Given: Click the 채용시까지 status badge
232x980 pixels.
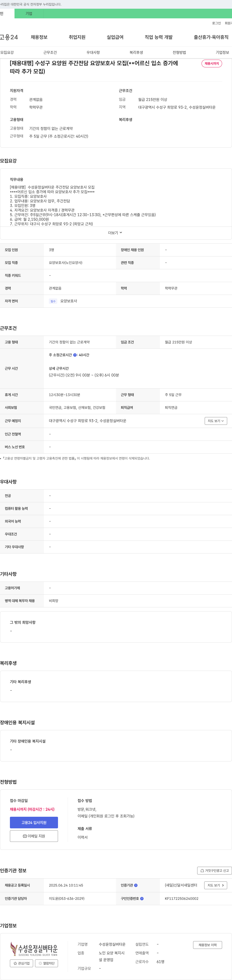Looking at the screenshot, I should coord(212,64).
